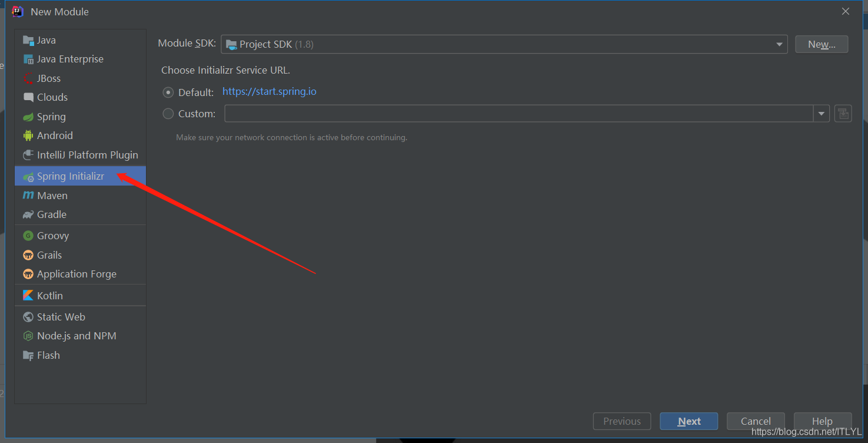Click the Cancel button

[756, 421]
